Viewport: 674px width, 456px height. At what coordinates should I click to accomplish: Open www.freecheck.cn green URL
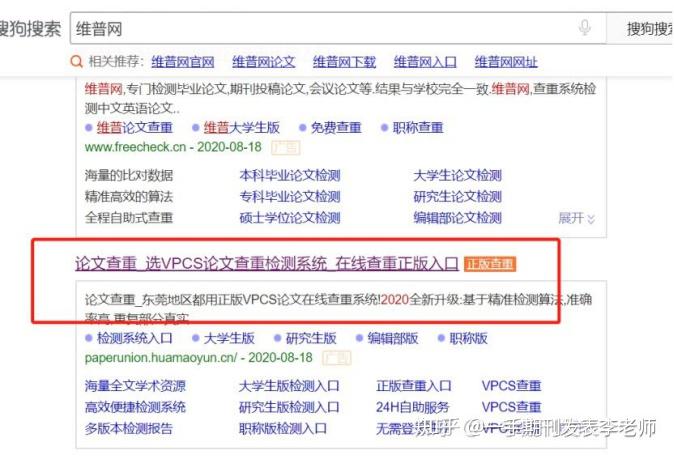coord(135,147)
